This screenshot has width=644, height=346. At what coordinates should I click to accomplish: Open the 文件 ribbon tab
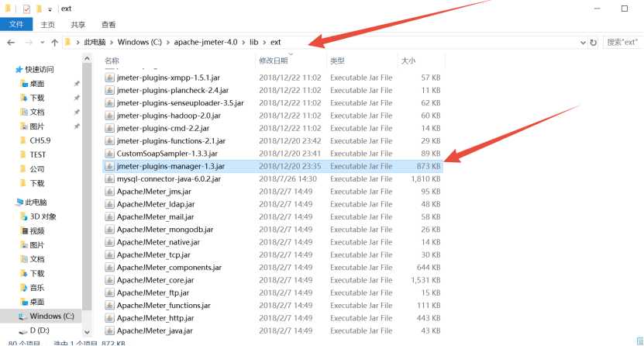16,24
